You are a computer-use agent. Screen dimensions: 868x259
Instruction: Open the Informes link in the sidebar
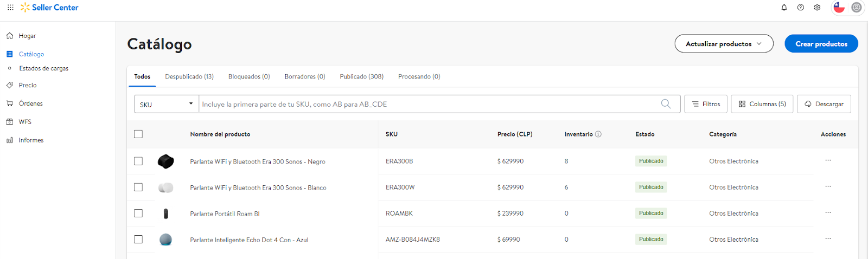tap(31, 140)
